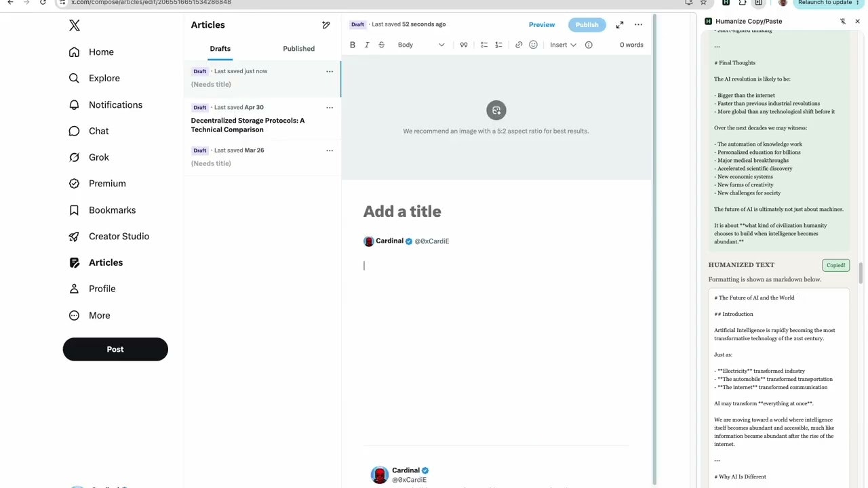Toggle the browser side panel icon

(759, 3)
